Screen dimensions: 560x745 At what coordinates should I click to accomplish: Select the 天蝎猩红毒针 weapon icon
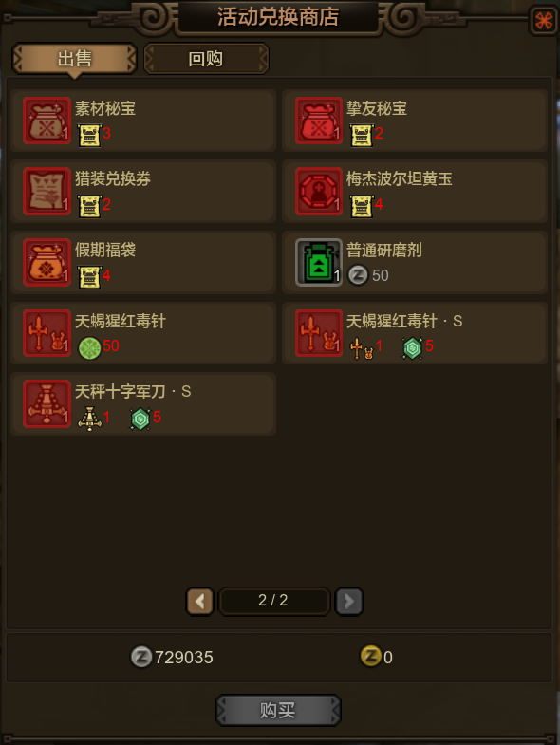click(47, 333)
